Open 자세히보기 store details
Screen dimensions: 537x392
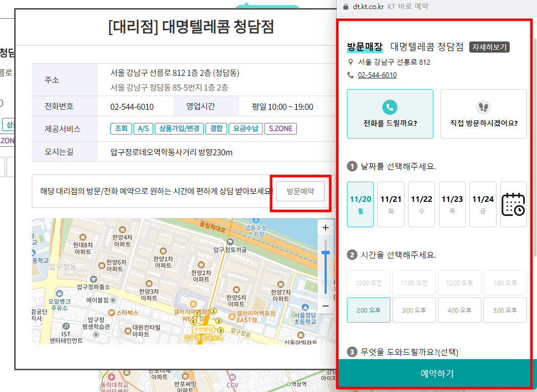[x=489, y=47]
